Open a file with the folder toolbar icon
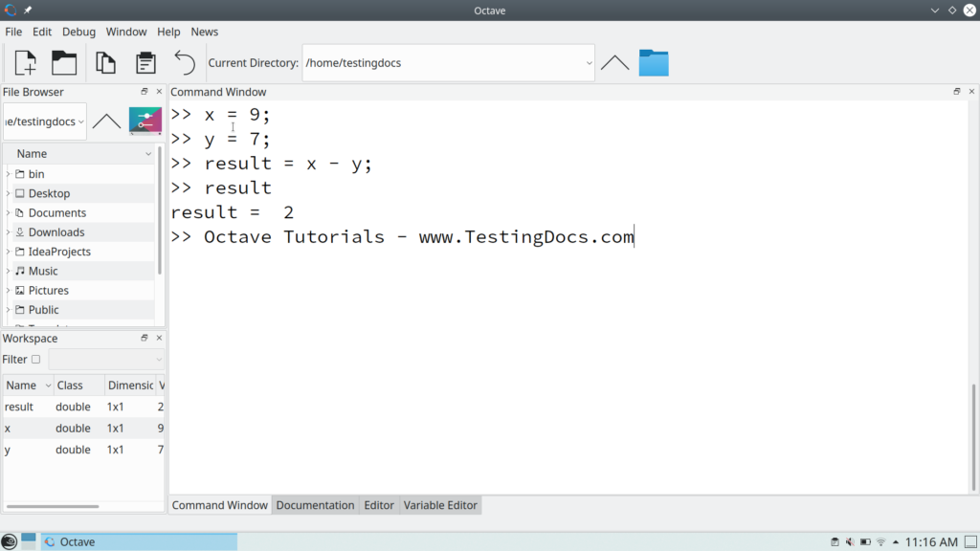Screen dimensions: 980x551 pos(64,62)
